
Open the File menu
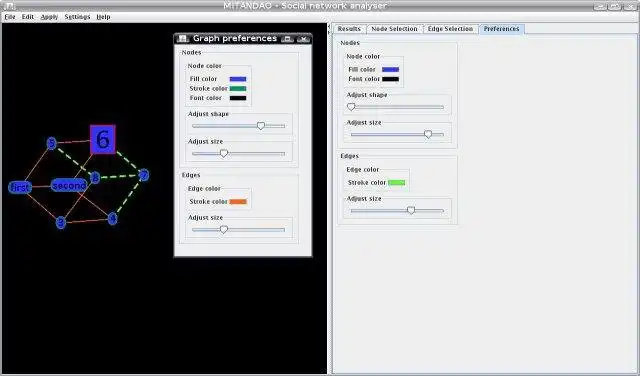10,17
